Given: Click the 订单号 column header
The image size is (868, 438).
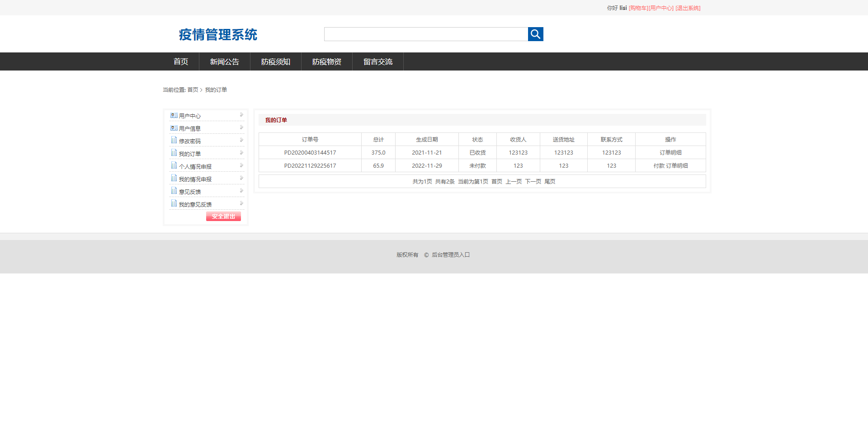Looking at the screenshot, I should [310, 140].
